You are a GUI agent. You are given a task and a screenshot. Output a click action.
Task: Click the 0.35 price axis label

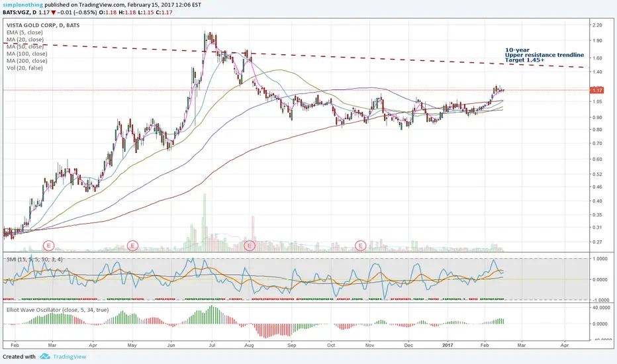click(x=597, y=215)
